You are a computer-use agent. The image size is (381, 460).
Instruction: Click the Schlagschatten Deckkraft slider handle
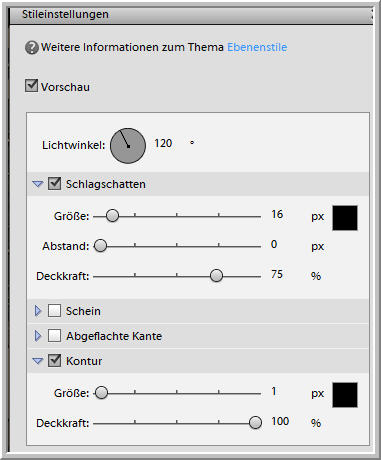tap(216, 276)
